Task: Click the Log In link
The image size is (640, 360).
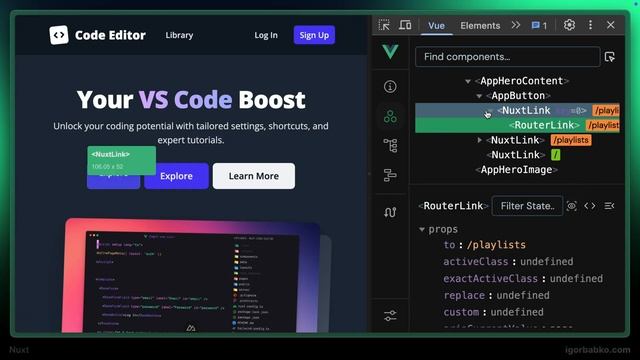Action: tap(266, 35)
